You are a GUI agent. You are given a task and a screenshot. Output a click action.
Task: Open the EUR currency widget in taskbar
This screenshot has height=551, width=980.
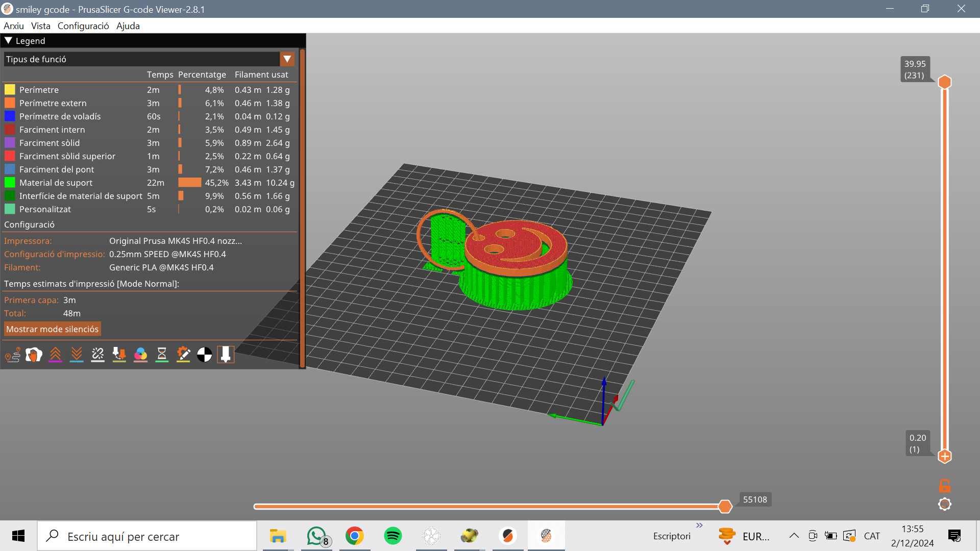(x=743, y=536)
